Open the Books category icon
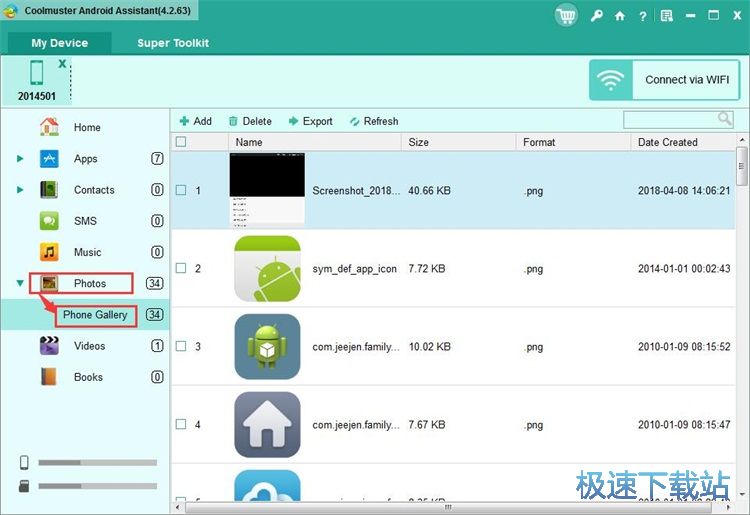Viewport: 750px width, 515px height. click(49, 377)
